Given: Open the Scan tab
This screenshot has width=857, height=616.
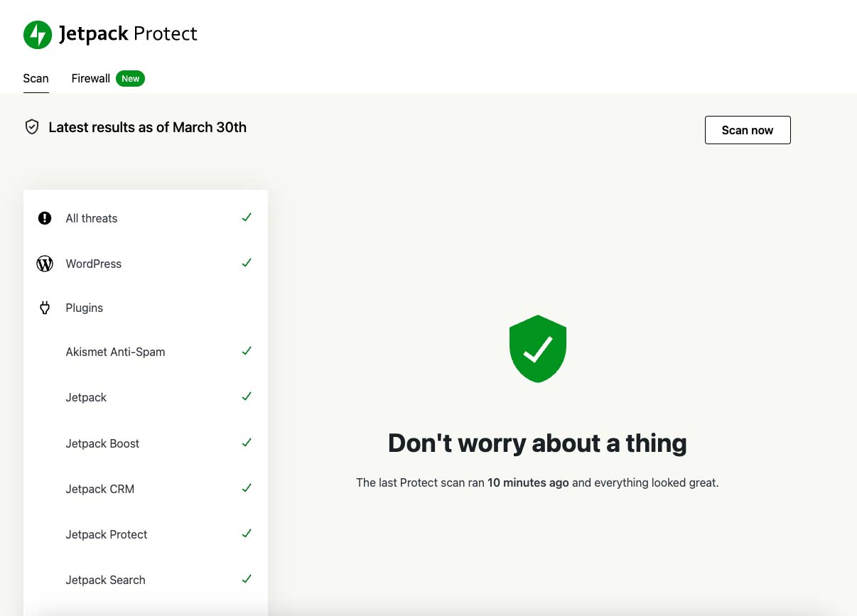Looking at the screenshot, I should point(36,78).
